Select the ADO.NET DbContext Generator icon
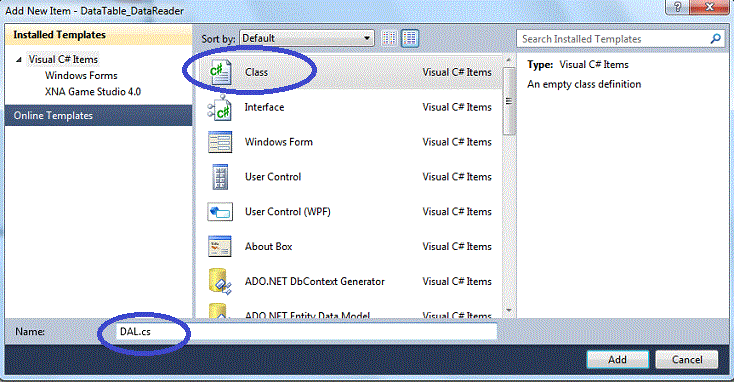Image resolution: width=734 pixels, height=382 pixels. click(220, 281)
